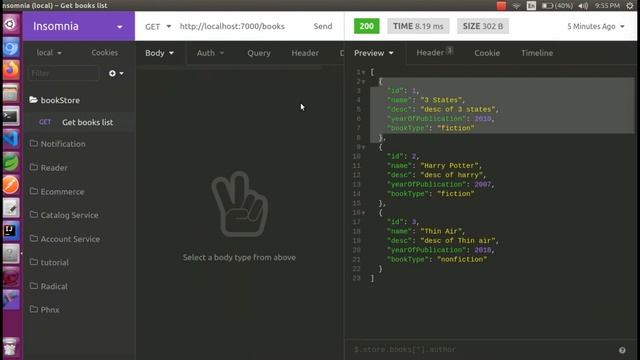Open the system settings gear menu
Image resolution: width=640 pixels, height=360 pixels.
630,5
